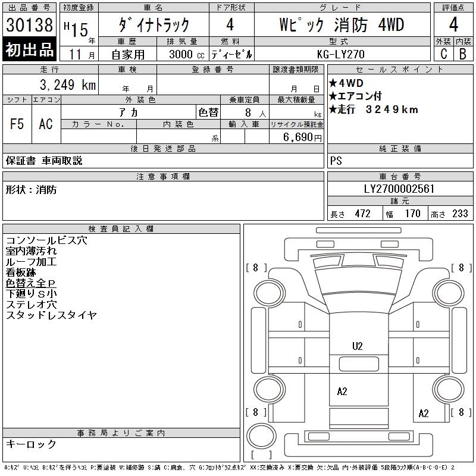Click inspector note コンソールビス穴

coord(46,240)
